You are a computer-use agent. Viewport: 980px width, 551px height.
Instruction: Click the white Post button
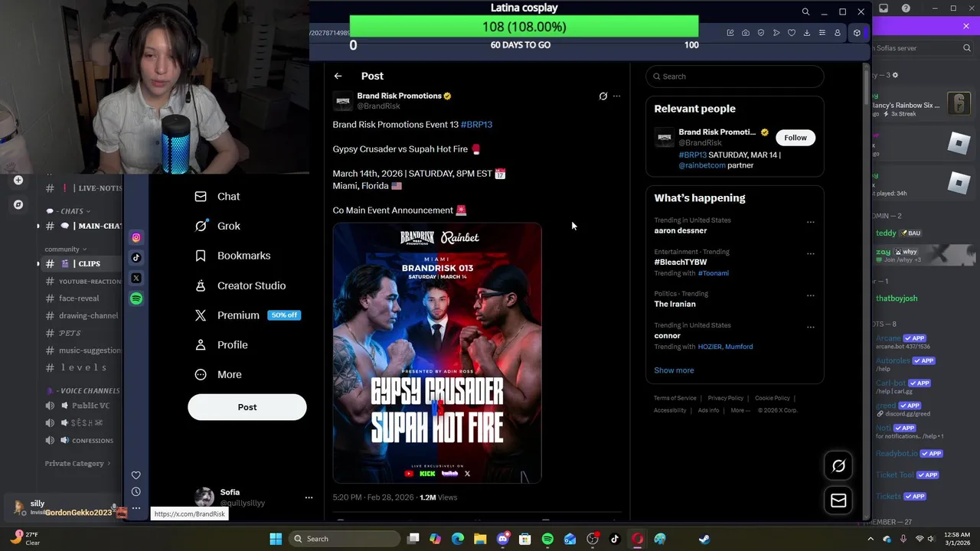247,407
